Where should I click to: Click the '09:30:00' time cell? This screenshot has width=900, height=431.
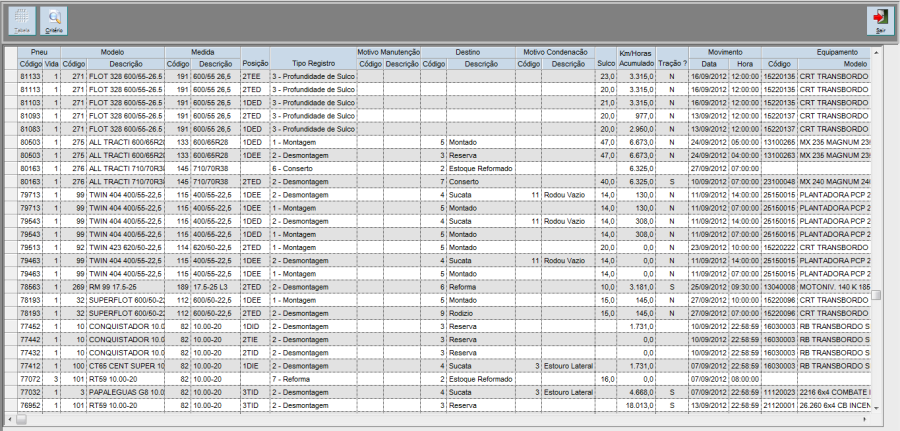pyautogui.click(x=745, y=288)
